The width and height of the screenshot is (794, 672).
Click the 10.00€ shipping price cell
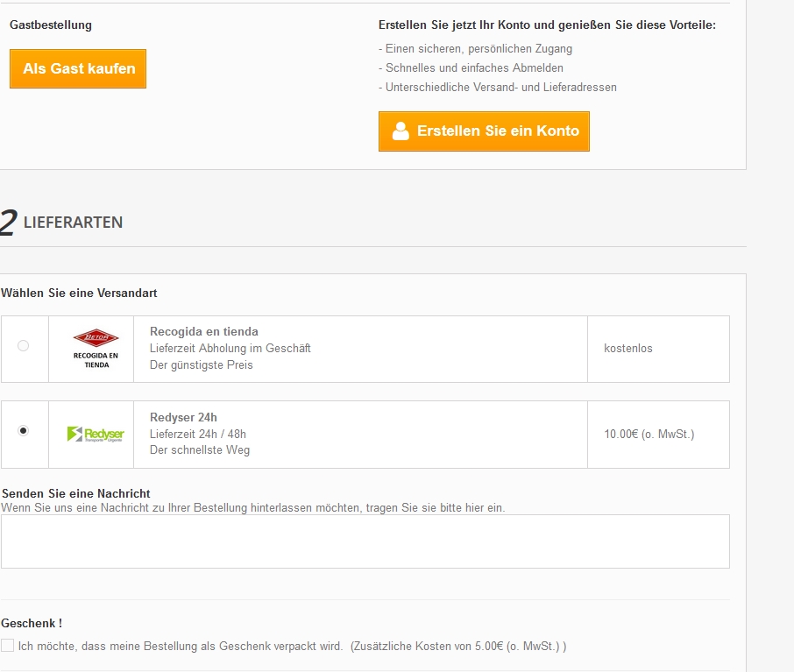649,435
